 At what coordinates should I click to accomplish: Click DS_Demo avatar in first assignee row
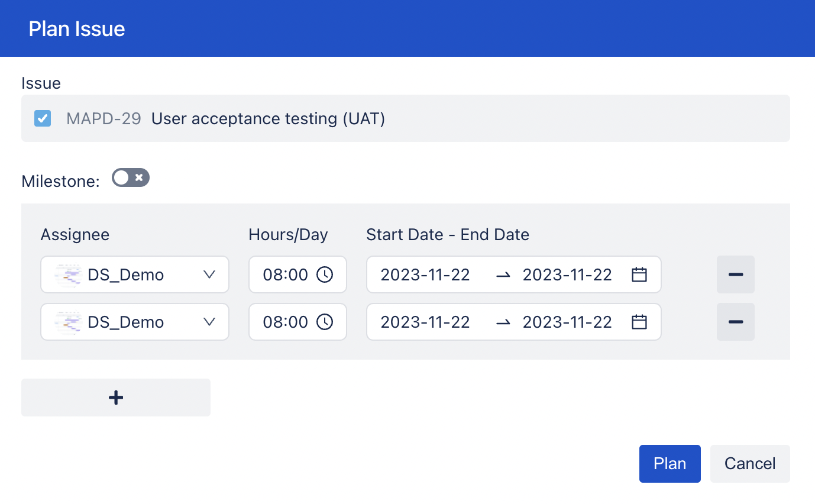pyautogui.click(x=67, y=274)
